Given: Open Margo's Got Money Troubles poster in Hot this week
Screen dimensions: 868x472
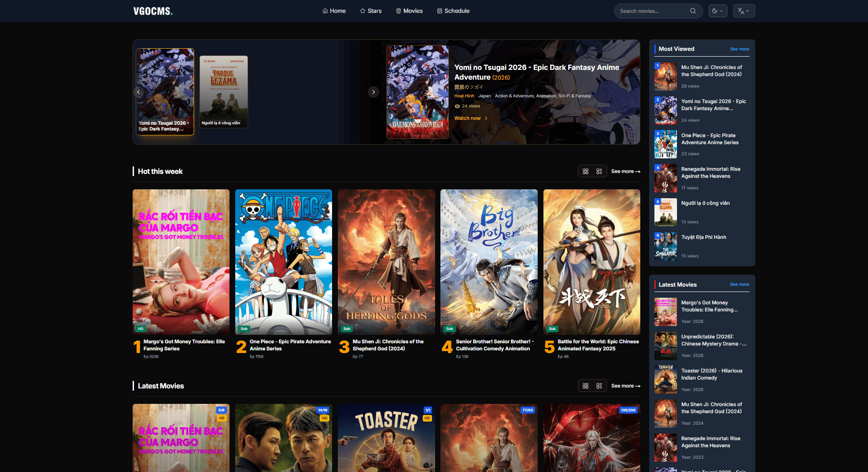Looking at the screenshot, I should pos(181,262).
